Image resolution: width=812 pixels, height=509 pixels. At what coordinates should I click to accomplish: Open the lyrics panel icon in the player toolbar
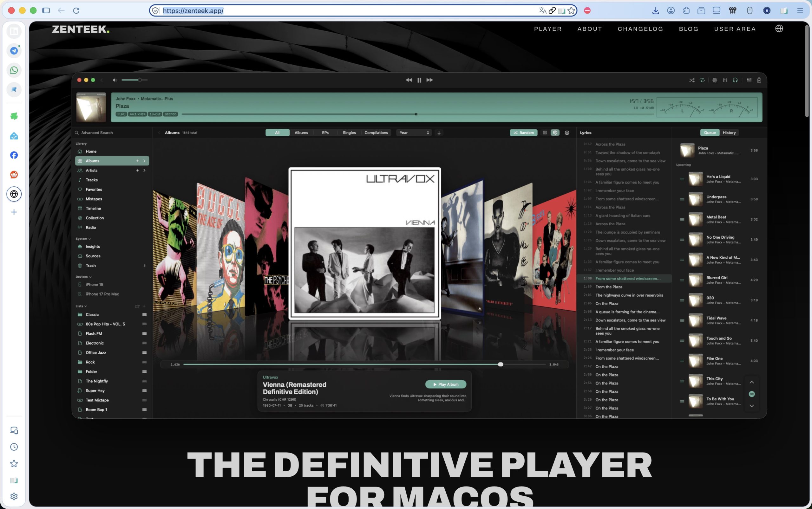coord(749,80)
